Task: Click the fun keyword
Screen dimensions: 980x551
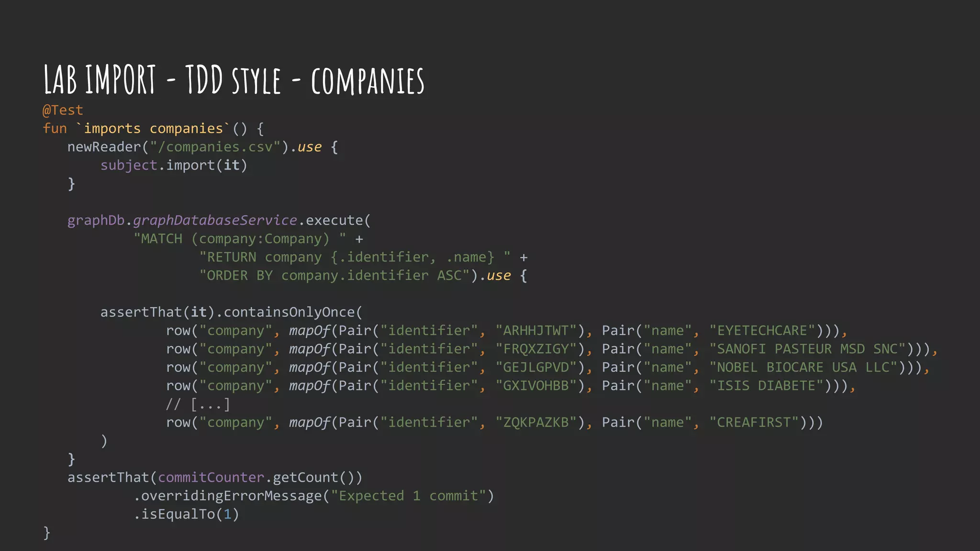Action: click(55, 129)
